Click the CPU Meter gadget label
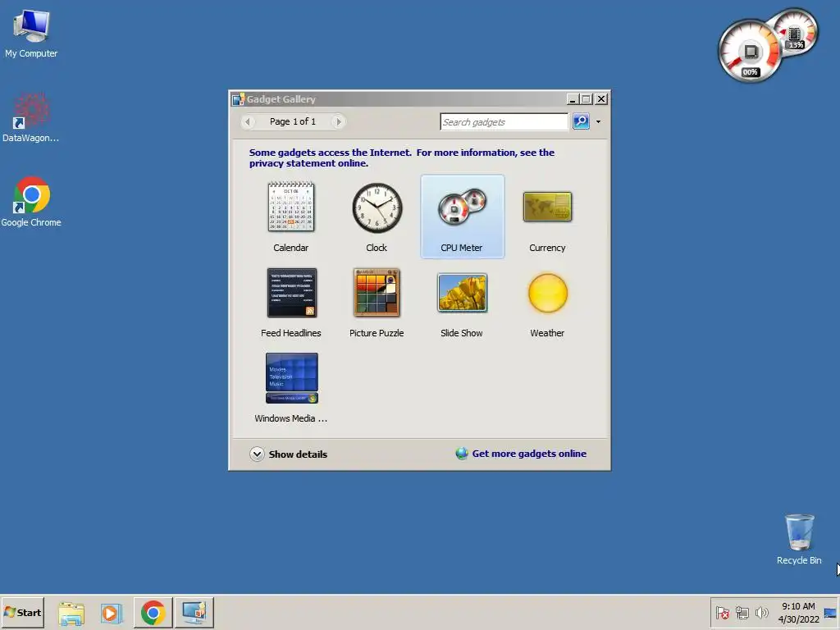 click(461, 248)
